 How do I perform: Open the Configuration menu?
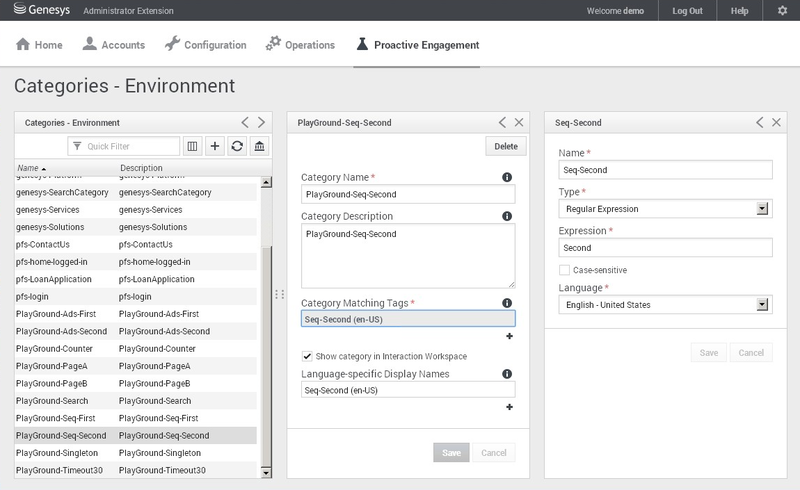click(x=206, y=45)
